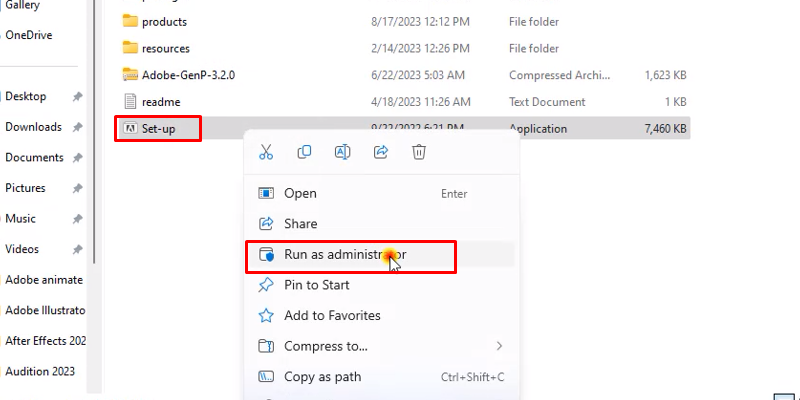The image size is (800, 400).
Task: Click the pin icon next to Videos
Action: pos(77,249)
